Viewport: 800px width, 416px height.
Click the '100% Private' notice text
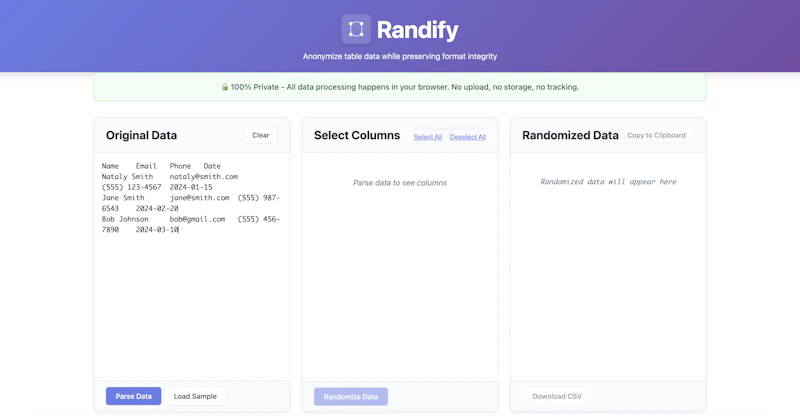(405, 87)
